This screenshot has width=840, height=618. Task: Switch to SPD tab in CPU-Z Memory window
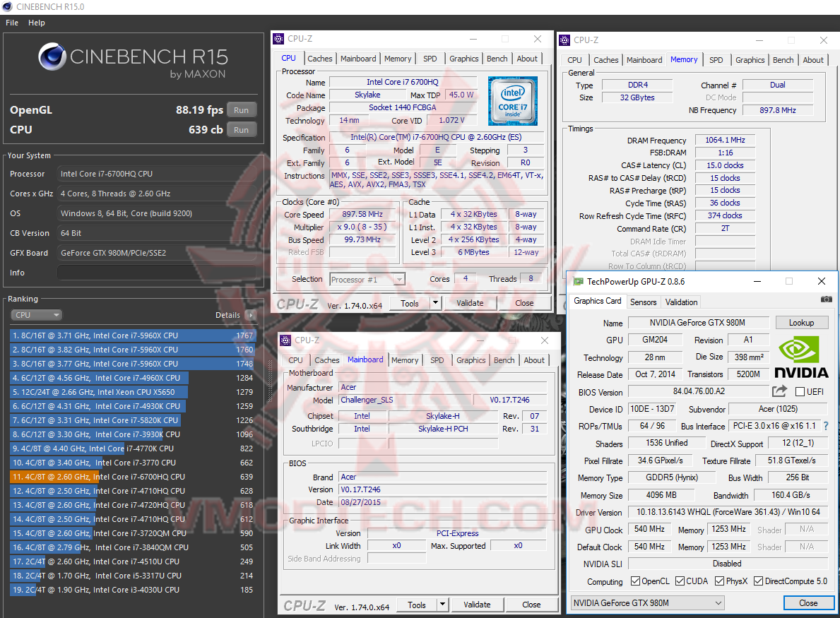pyautogui.click(x=716, y=60)
